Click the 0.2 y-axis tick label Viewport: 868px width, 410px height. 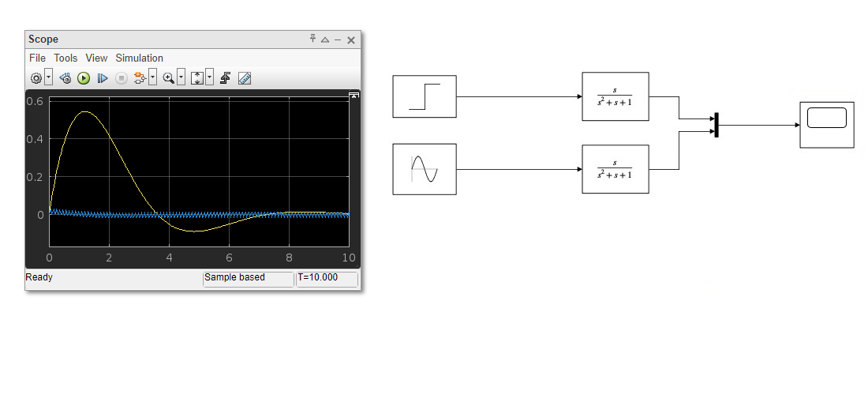pos(35,177)
